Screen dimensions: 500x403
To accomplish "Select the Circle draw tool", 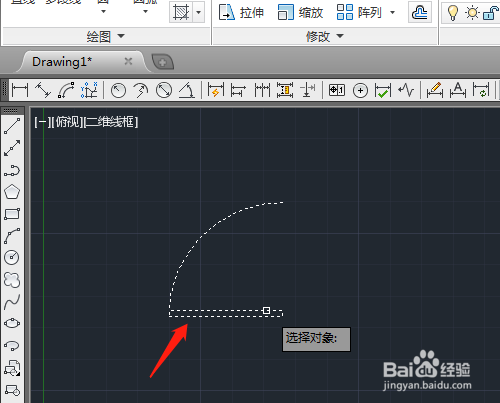I will pos(12,257).
